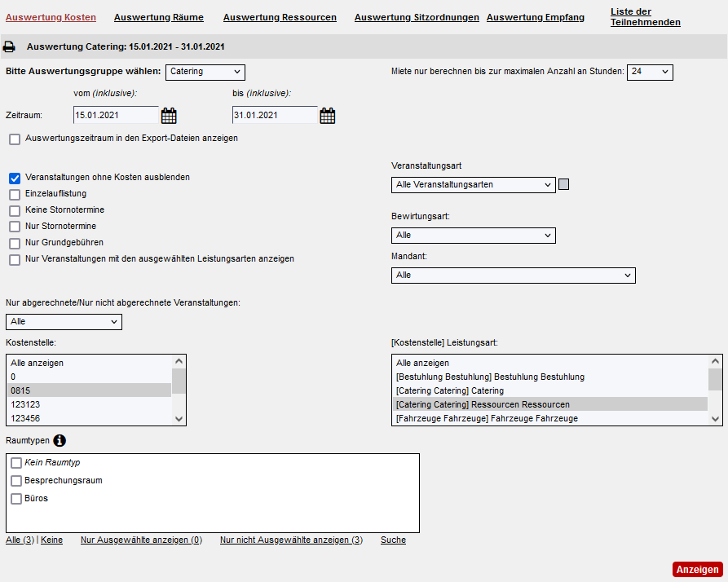Open the Mandant dropdown
The width and height of the screenshot is (728, 582).
pos(514,276)
